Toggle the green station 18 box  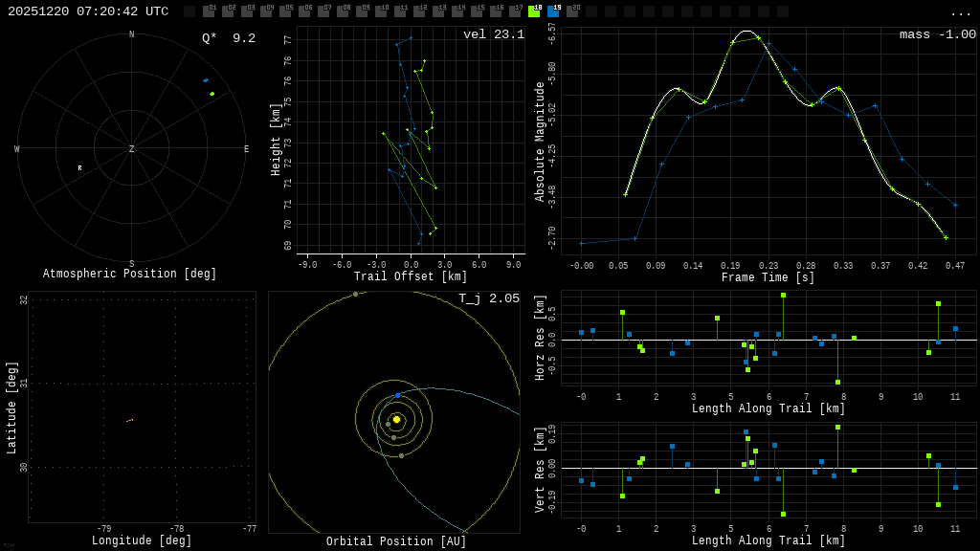click(x=534, y=11)
